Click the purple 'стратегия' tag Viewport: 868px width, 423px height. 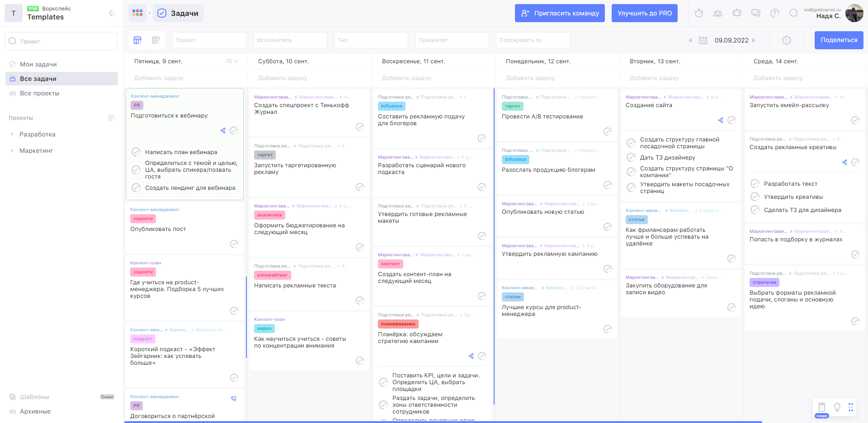tap(764, 282)
